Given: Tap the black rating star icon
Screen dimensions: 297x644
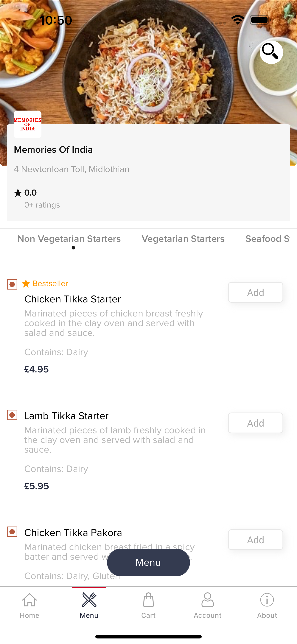Looking at the screenshot, I should pyautogui.click(x=18, y=193).
